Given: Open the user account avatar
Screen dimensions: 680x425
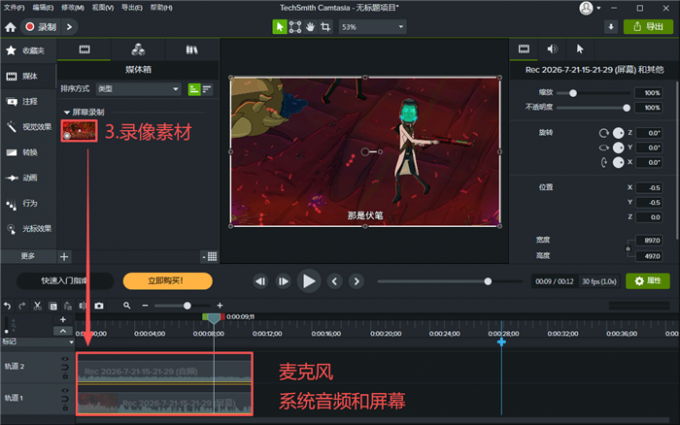Looking at the screenshot, I should coord(586,8).
